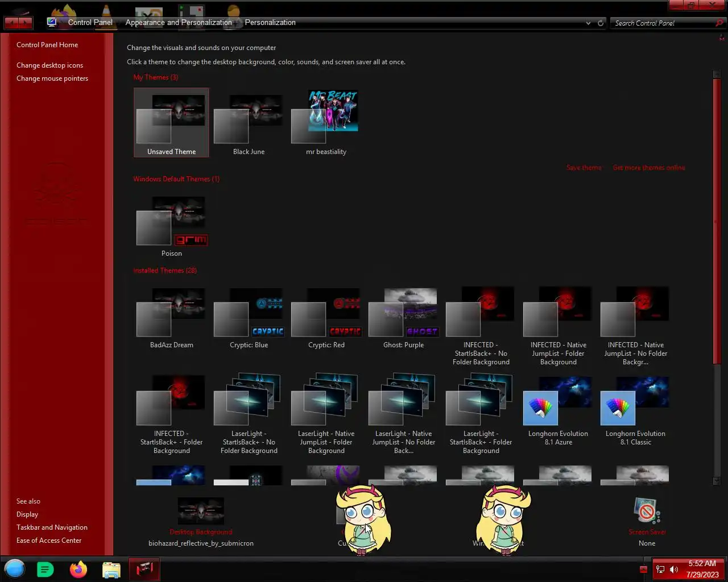Click the scrollbar down arrow
The image size is (728, 582).
click(x=717, y=481)
